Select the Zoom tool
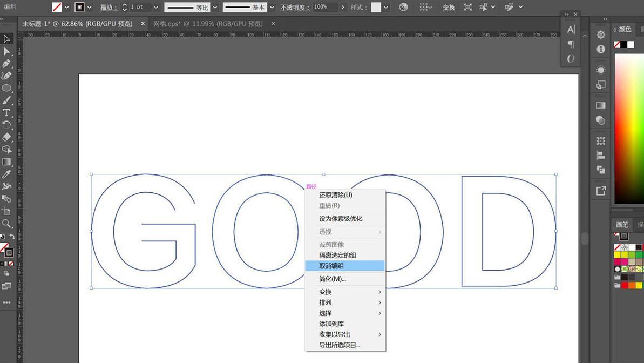The image size is (644, 363). (x=7, y=222)
